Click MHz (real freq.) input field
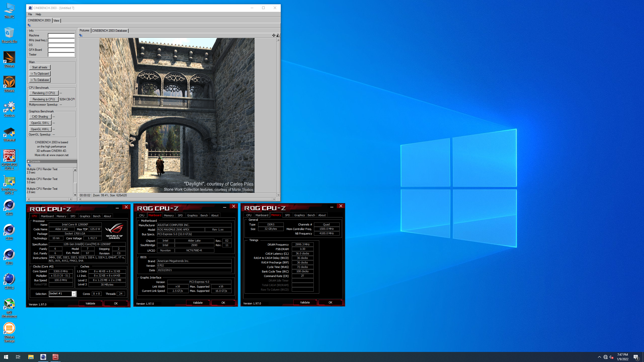This screenshot has width=644, height=362. [x=61, y=40]
